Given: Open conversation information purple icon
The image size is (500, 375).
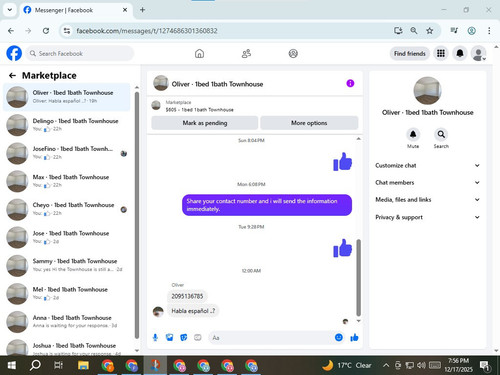Looking at the screenshot, I should coord(350,83).
